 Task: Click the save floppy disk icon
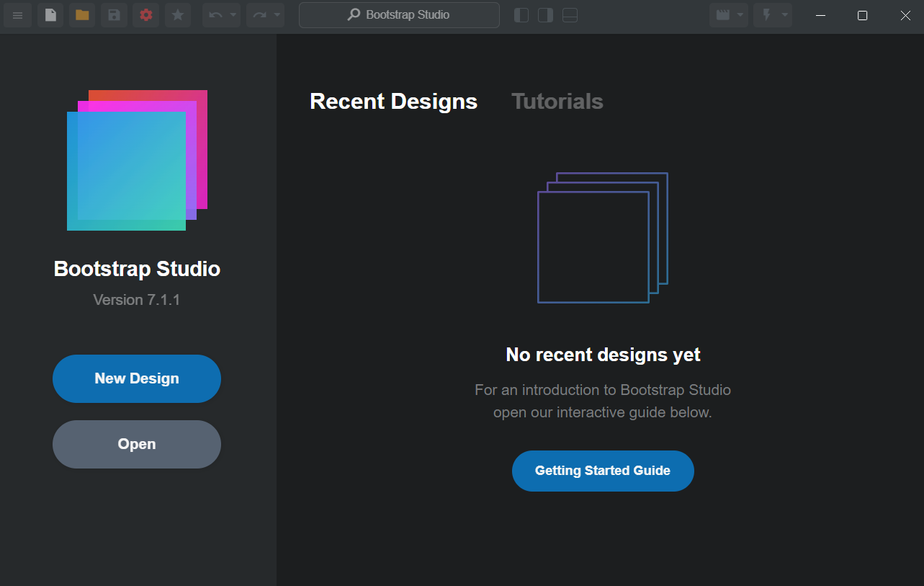click(114, 15)
